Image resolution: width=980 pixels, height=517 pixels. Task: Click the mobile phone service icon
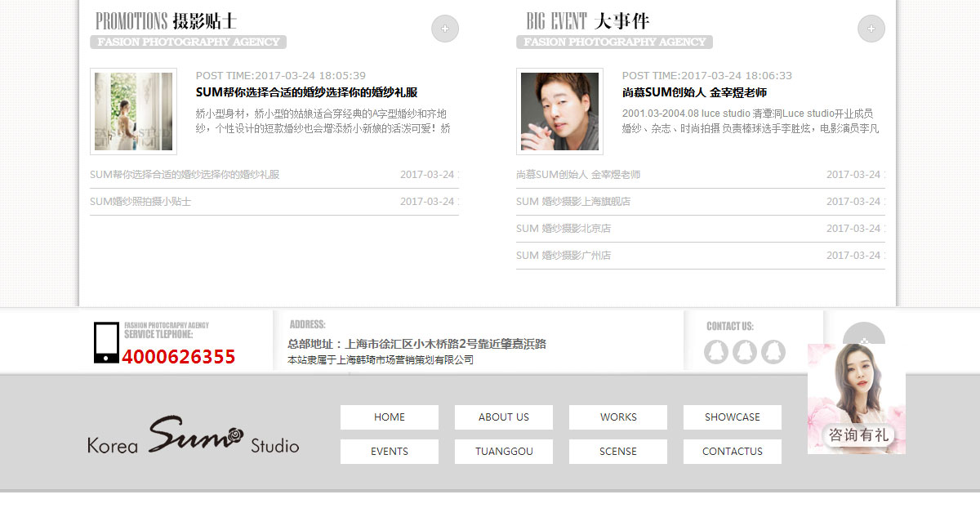point(106,342)
